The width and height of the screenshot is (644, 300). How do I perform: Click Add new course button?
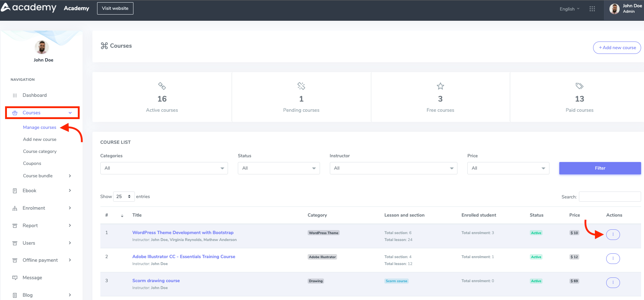pos(617,48)
